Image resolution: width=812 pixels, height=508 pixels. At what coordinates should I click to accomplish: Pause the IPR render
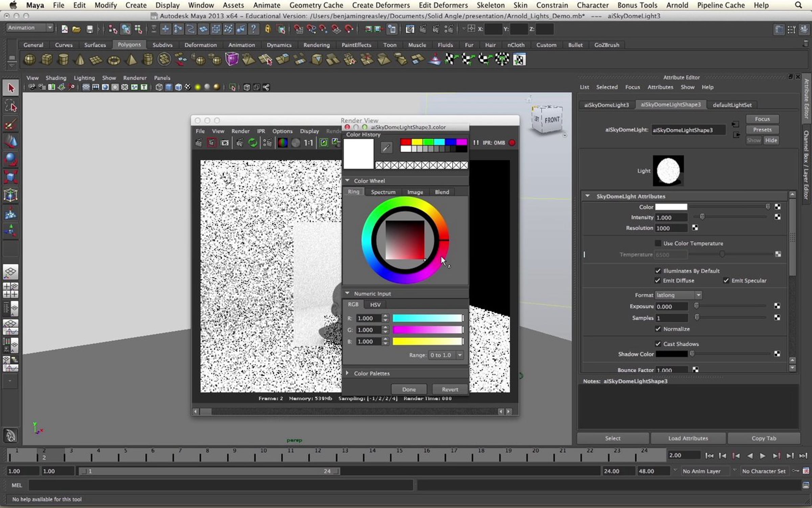click(476, 143)
